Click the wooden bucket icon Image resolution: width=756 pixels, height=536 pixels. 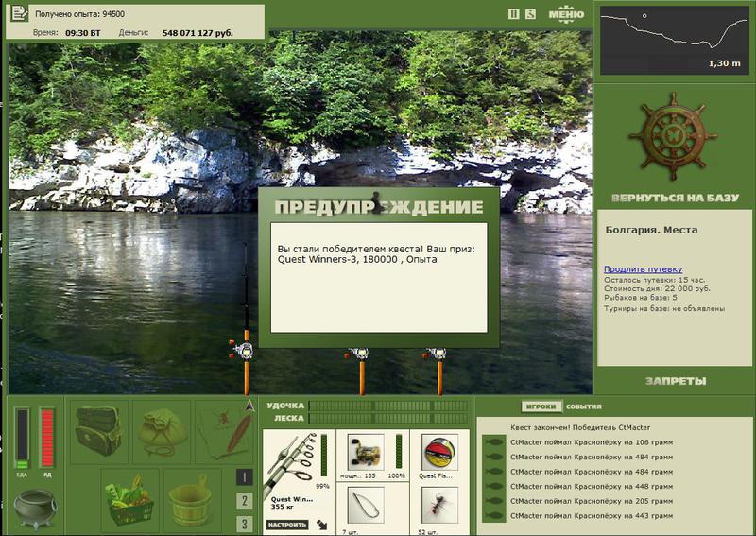192,499
